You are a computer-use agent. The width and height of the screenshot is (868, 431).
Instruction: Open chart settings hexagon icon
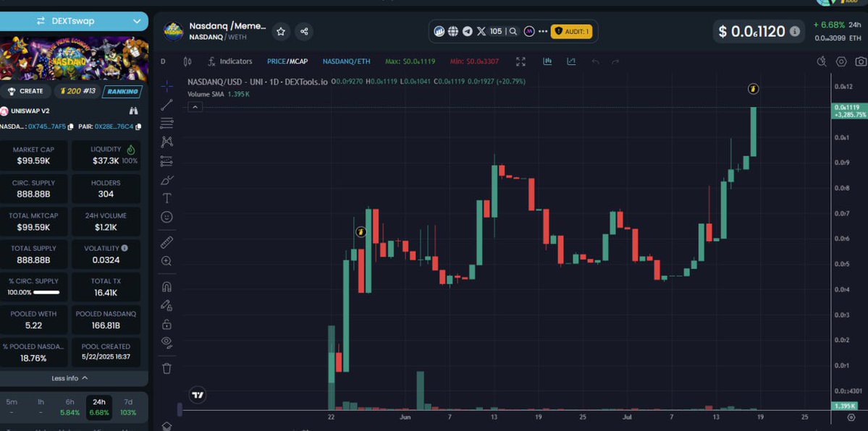tap(841, 61)
